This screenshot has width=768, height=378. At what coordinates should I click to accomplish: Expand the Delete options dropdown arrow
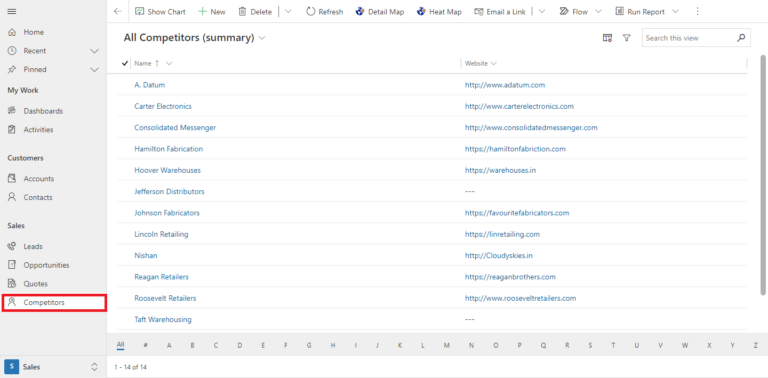coord(288,12)
